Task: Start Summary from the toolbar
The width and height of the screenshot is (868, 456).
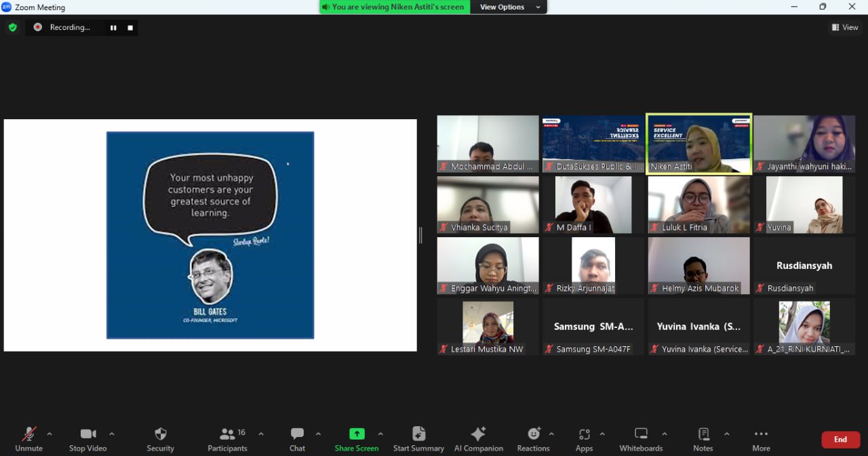Action: click(418, 439)
